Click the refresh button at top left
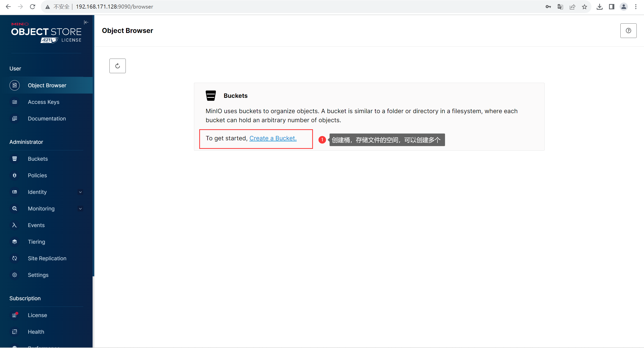This screenshot has height=348, width=644. tap(117, 66)
